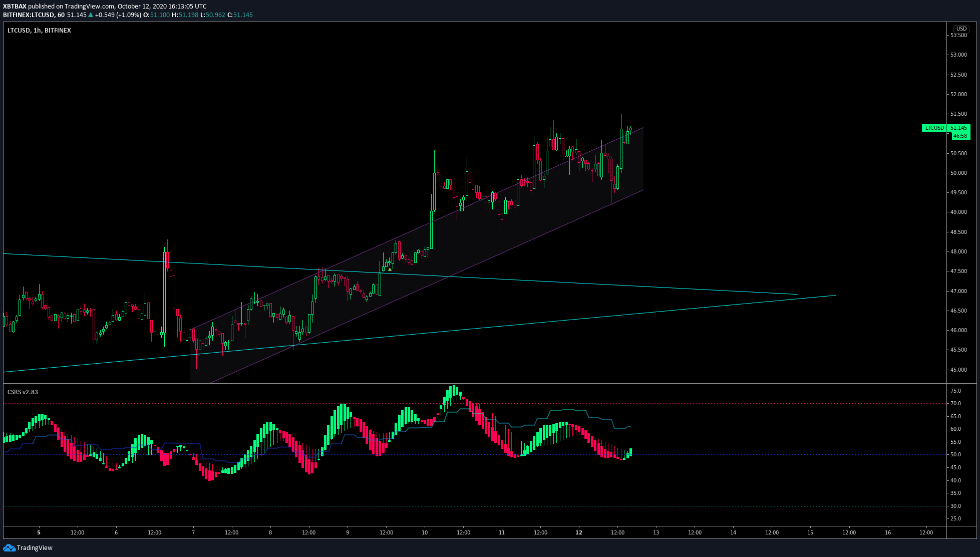Click the TradingView text in the footer
The height and width of the screenshot is (557, 980).
coord(35,547)
